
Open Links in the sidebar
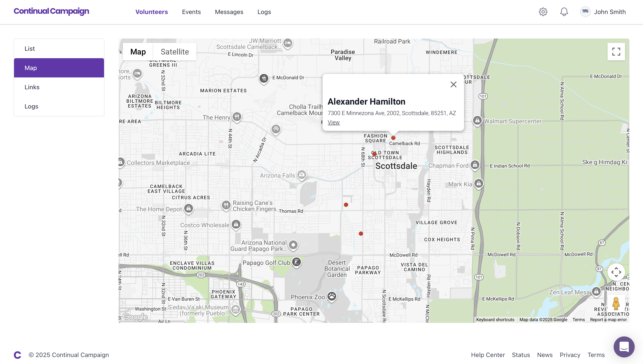click(32, 87)
